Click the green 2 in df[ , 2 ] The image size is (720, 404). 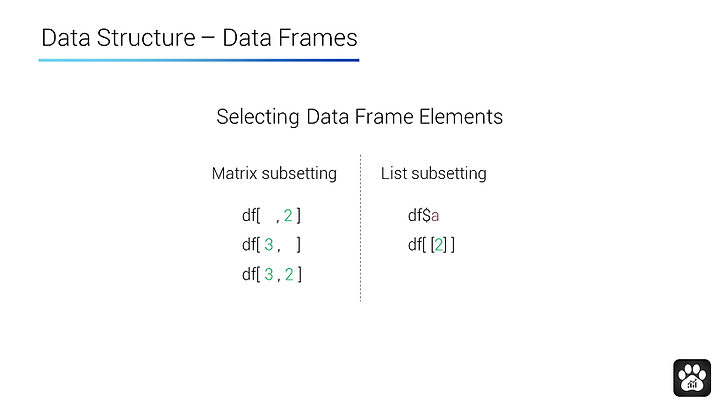288,215
